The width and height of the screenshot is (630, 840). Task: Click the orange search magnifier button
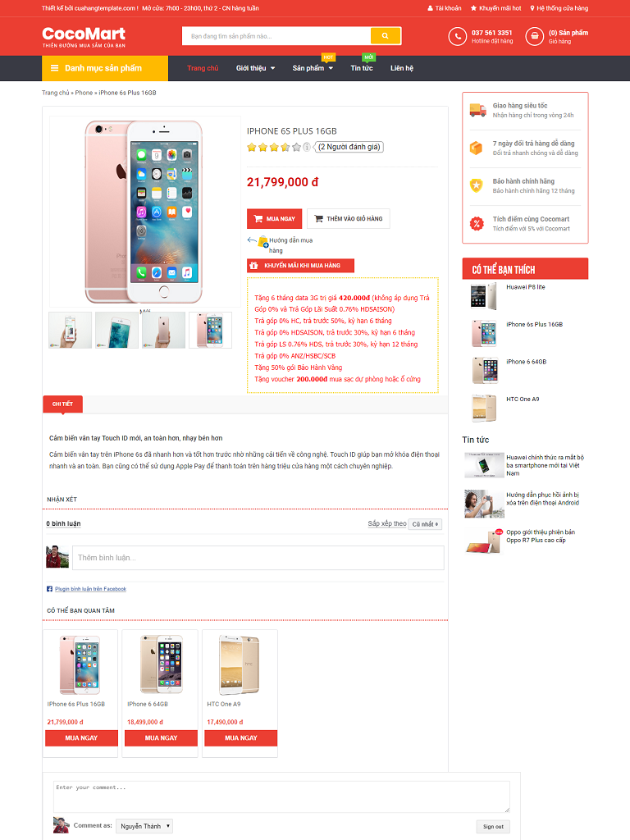tap(386, 36)
